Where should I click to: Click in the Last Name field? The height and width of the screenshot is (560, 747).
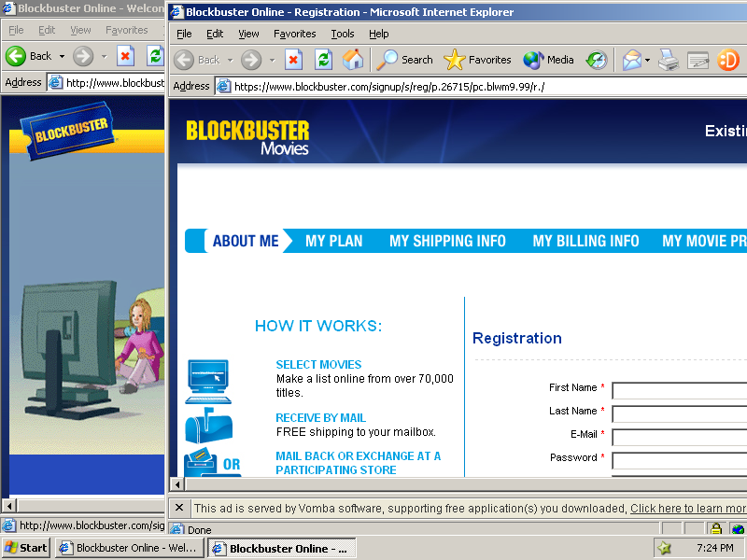click(680, 414)
